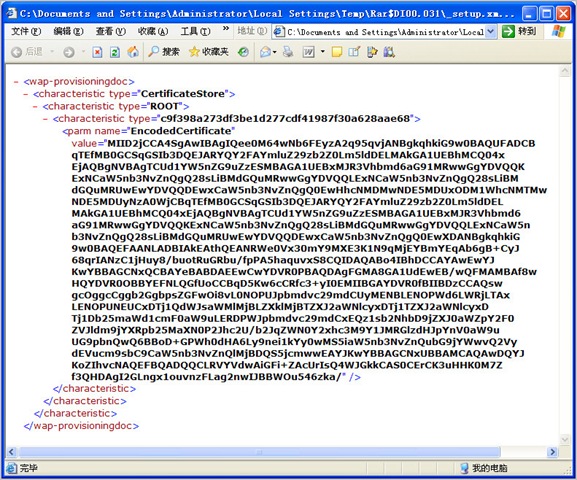The width and height of the screenshot is (577, 480).
Task: Open the dropdown arrow beside the Word icon
Action: [x=322, y=52]
